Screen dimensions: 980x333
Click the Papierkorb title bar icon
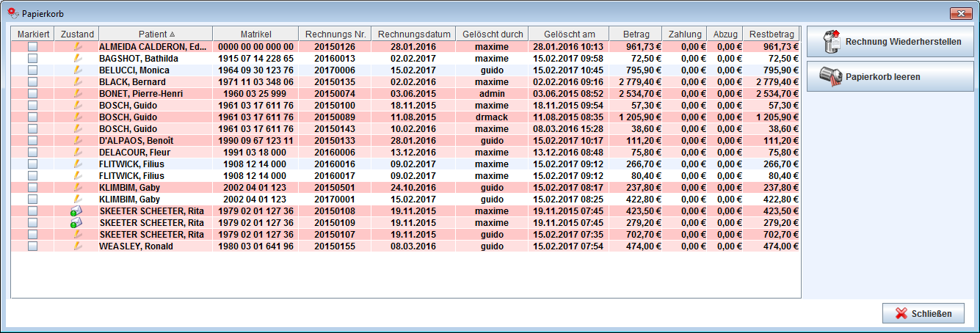[12, 12]
